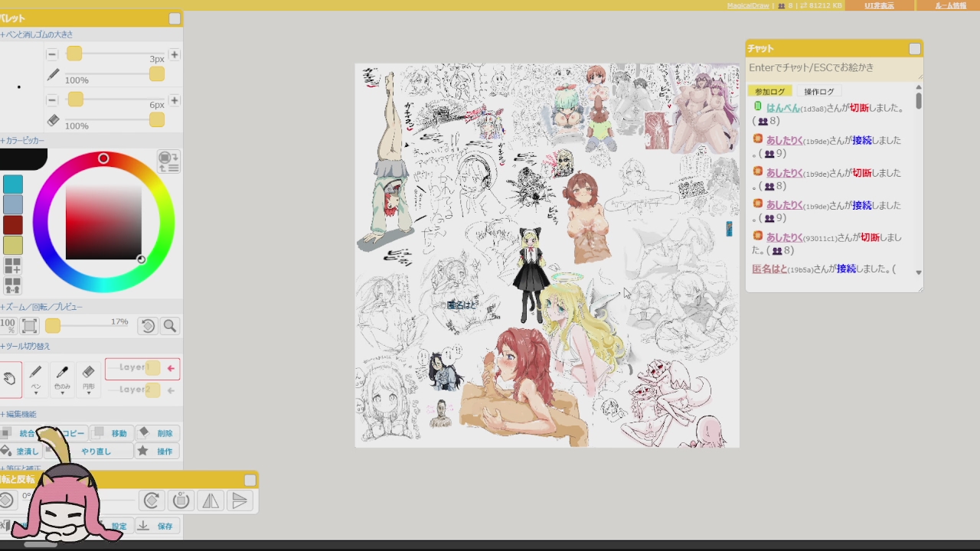Click the 保存 save button
Image resolution: width=980 pixels, height=551 pixels.
(x=156, y=526)
